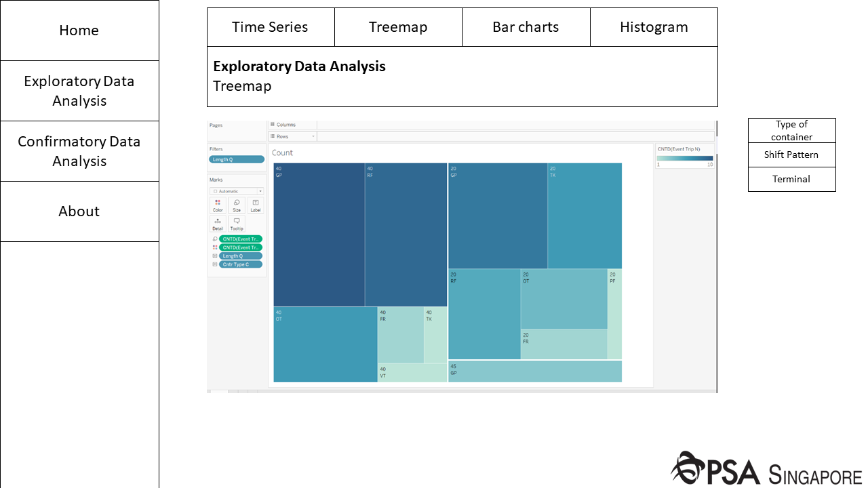Select the Shift Pattern option
Image resolution: width=868 pixels, height=488 pixels.
pos(791,155)
